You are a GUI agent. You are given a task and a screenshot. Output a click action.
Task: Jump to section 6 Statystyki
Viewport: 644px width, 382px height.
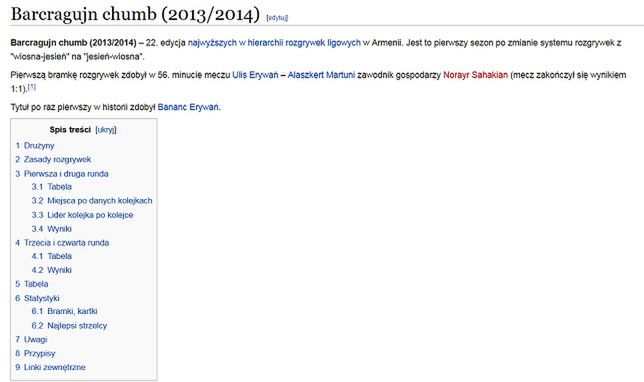point(37,298)
